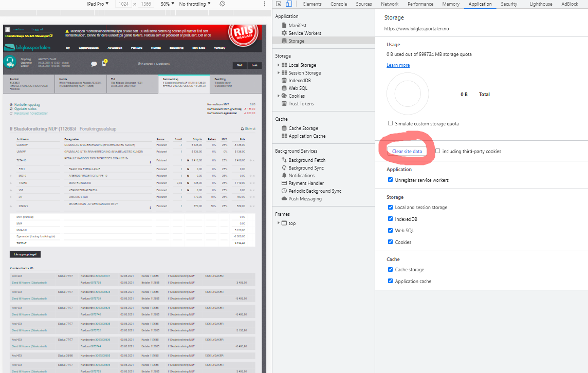The height and width of the screenshot is (373, 588).
Task: Toggle the device toolbar icon
Action: tap(289, 4)
